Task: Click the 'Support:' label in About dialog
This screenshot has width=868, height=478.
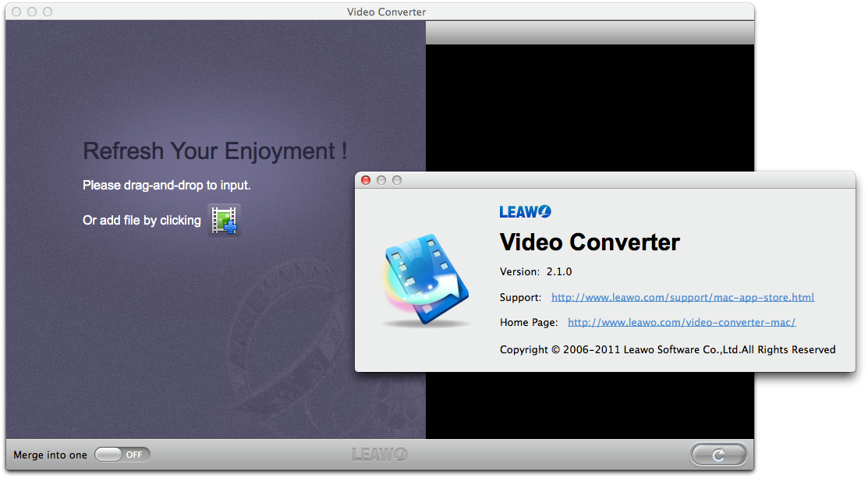Action: pos(520,298)
